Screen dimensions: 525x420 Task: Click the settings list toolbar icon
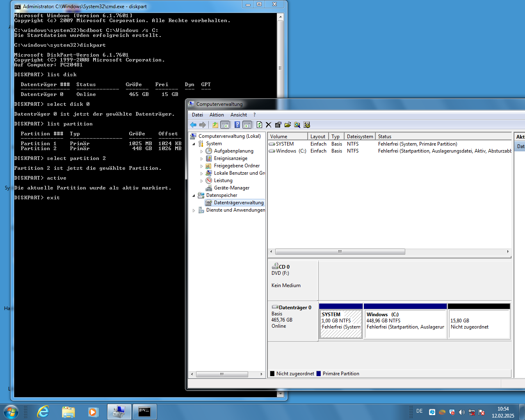[x=307, y=125]
